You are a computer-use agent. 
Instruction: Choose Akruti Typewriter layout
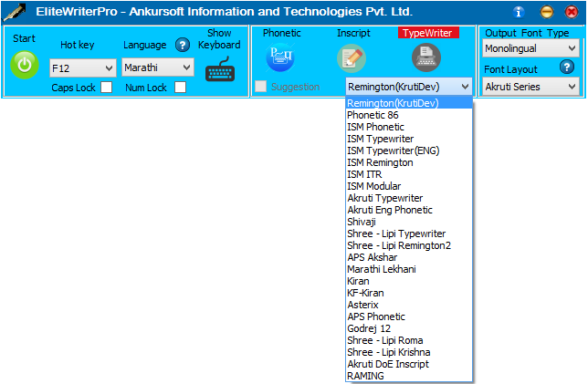tap(408, 198)
